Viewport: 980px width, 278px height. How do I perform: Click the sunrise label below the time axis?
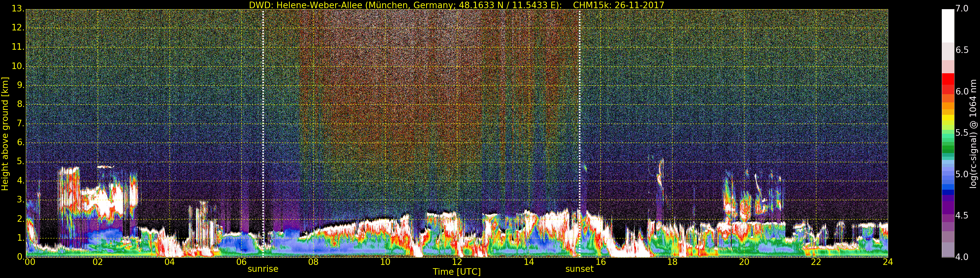click(263, 269)
